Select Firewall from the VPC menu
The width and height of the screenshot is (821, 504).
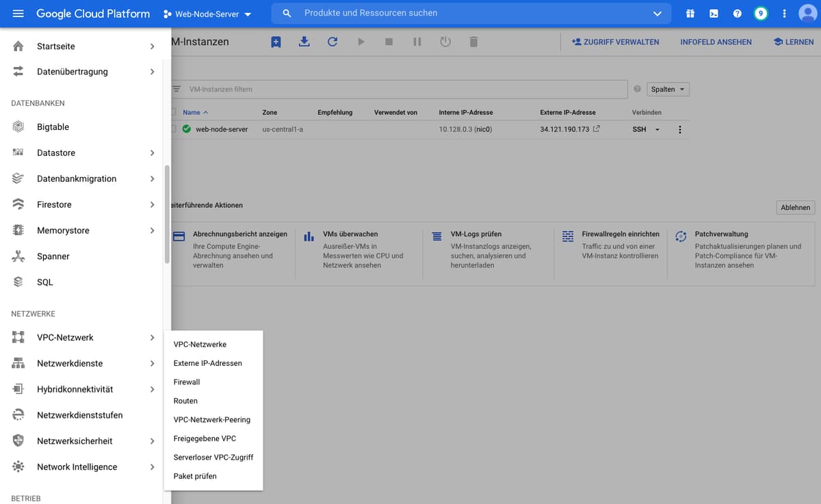click(186, 382)
